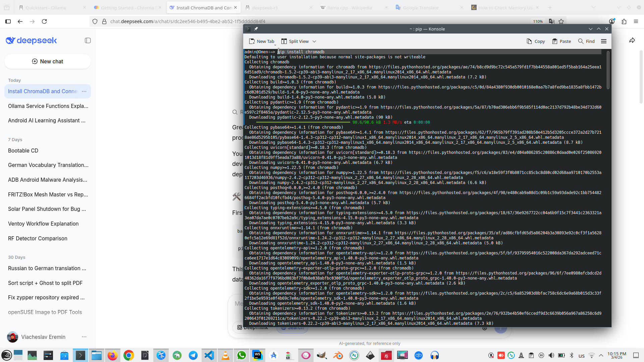Open the Bootable CD chat
The height and width of the screenshot is (362, 644).
point(23,150)
